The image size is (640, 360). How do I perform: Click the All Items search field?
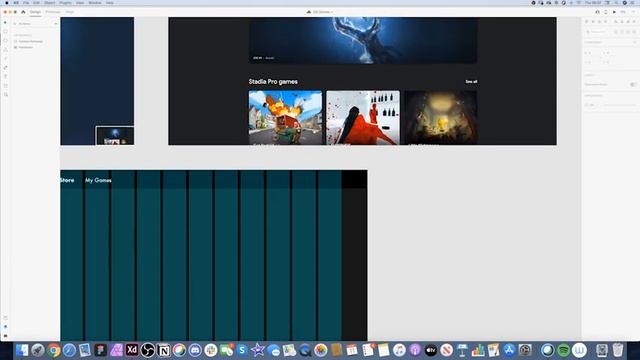pyautogui.click(x=33, y=24)
